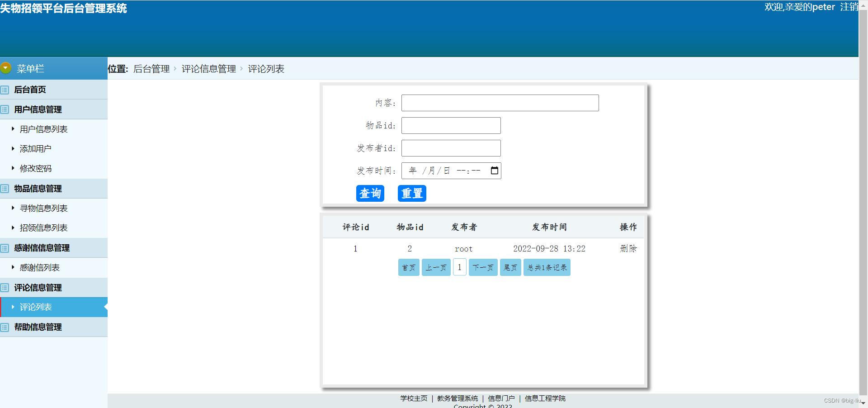Click the 发布时间 date-time field
This screenshot has width=868, height=408.
pos(451,171)
